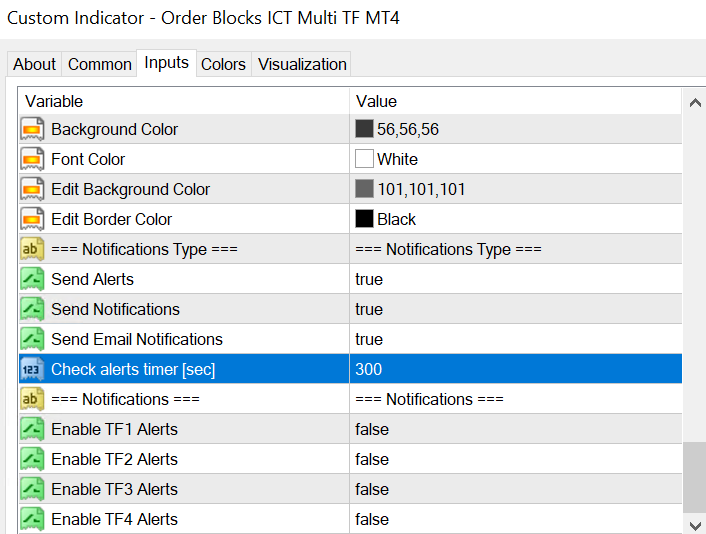Toggle the Send Notifications true value
The image size is (706, 534).
[369, 309]
